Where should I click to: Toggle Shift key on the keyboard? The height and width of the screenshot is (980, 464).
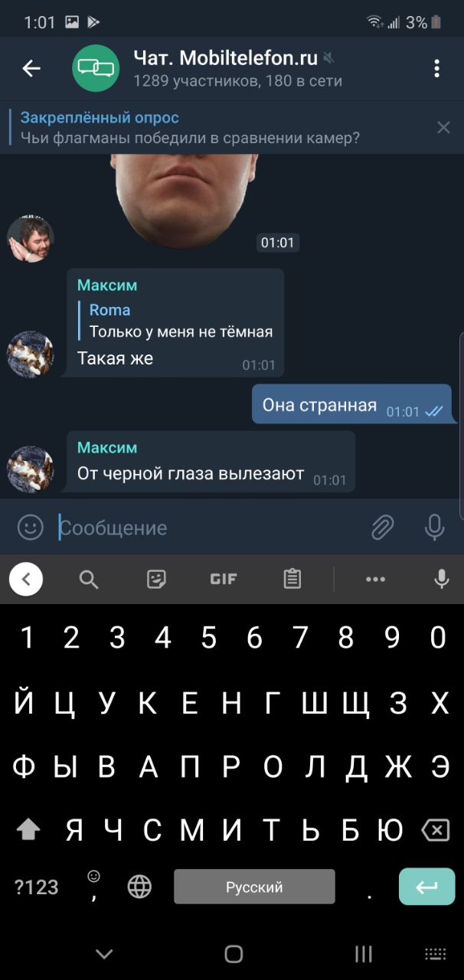(x=28, y=829)
